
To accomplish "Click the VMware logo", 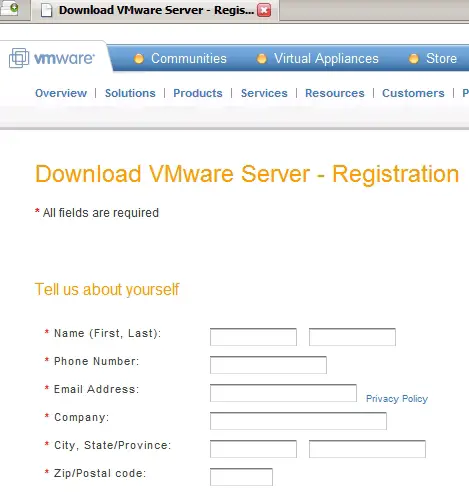I will coord(52,58).
